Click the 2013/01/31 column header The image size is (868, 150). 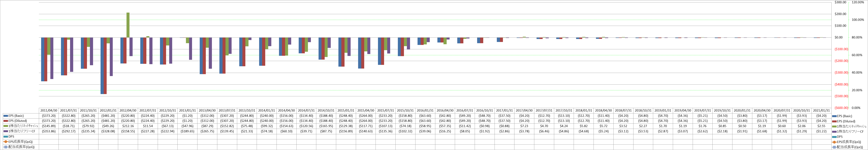tap(188, 110)
